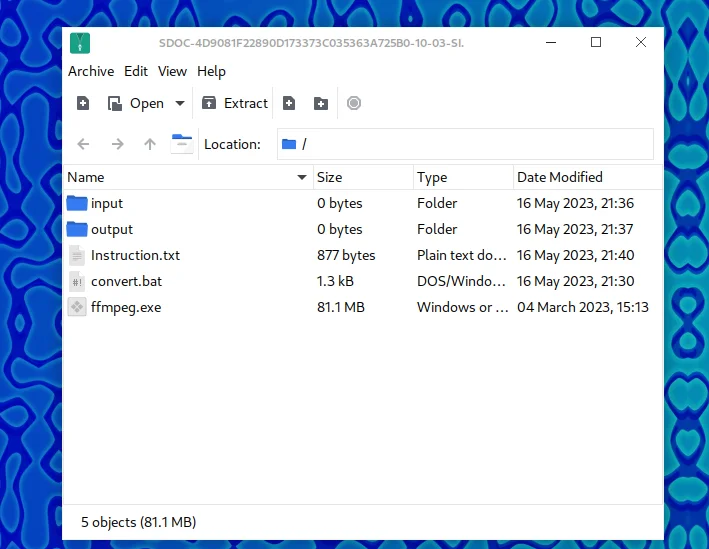Select the output folder icon
Screen dimensions: 709x549
pos(77,229)
